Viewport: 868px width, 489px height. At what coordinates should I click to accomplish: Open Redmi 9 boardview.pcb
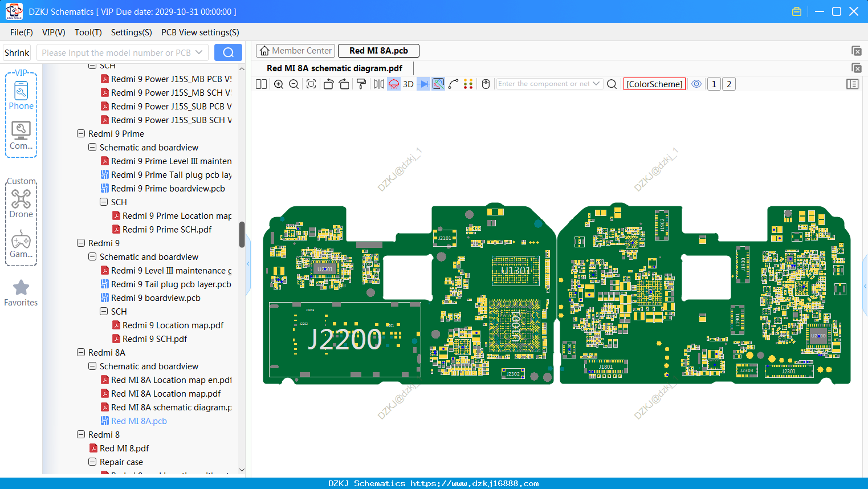click(156, 298)
